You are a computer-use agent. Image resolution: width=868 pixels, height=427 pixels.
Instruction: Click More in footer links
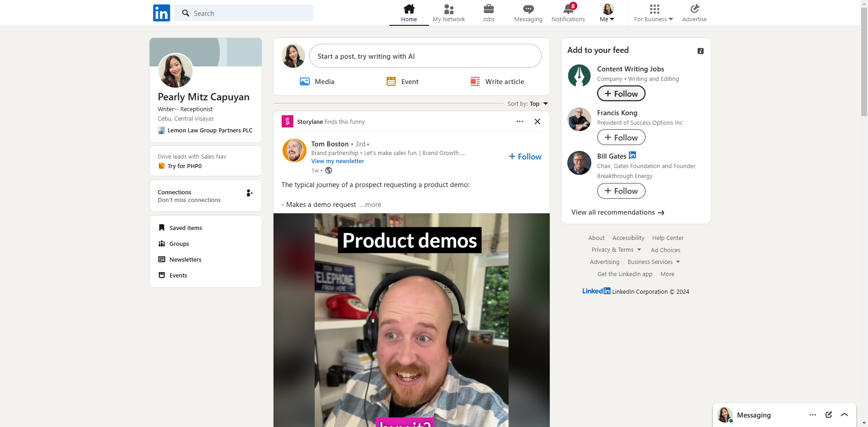[x=667, y=274]
